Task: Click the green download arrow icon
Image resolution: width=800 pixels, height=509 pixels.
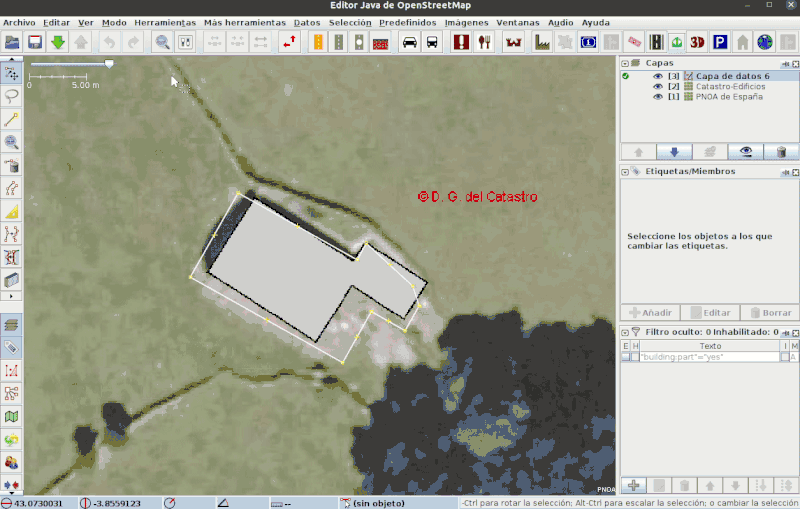Action: click(58, 42)
